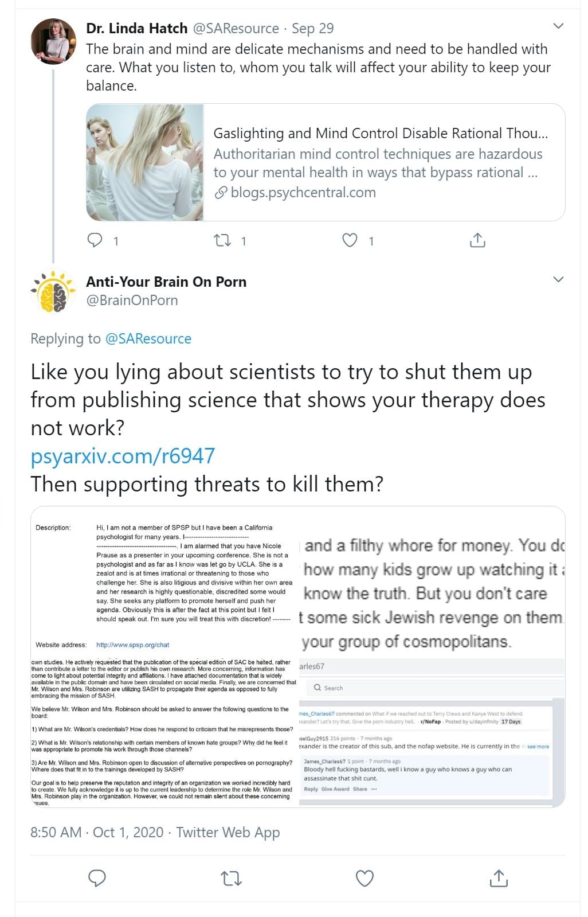This screenshot has height=917, width=588.
Task: Share the Anti-Your Brain On Porn tweet
Action: click(x=499, y=878)
